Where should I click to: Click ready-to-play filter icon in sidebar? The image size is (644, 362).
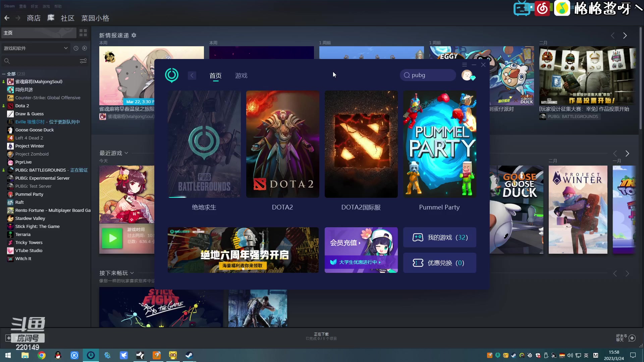coord(85,48)
